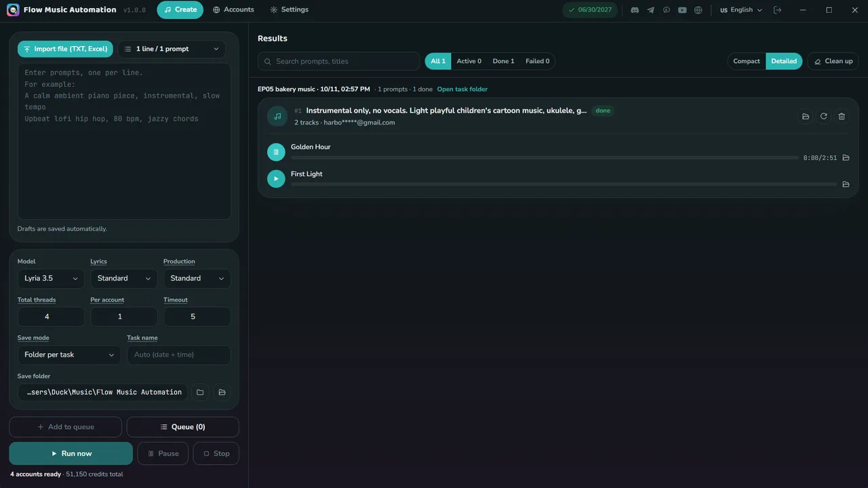The image size is (868, 488).
Task: Open the Discord link icon
Action: [x=635, y=10]
